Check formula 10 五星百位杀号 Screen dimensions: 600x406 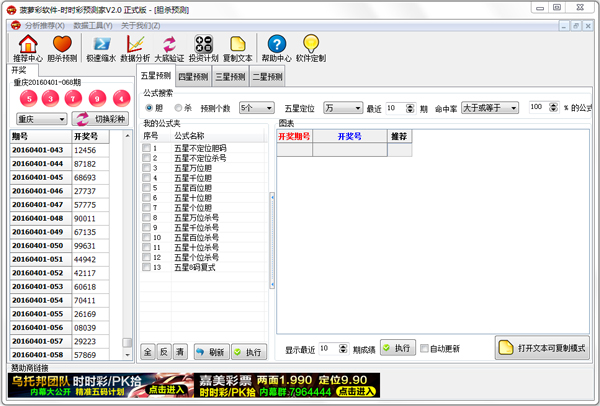tap(146, 237)
